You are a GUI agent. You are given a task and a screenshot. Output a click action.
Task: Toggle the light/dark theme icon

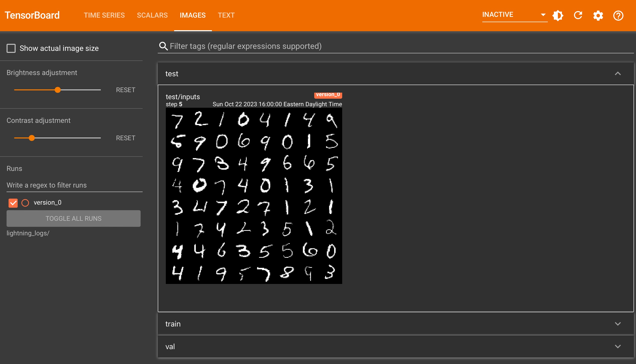point(558,16)
